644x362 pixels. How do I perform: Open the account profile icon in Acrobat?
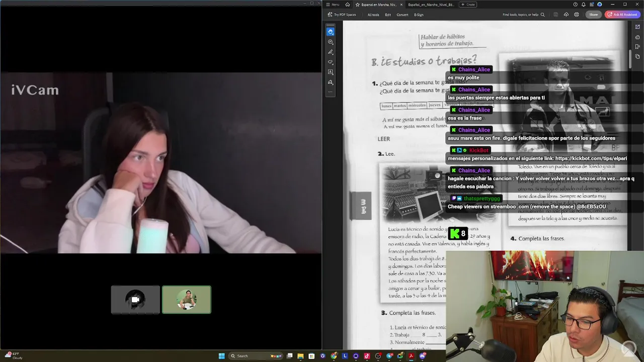click(x=599, y=5)
